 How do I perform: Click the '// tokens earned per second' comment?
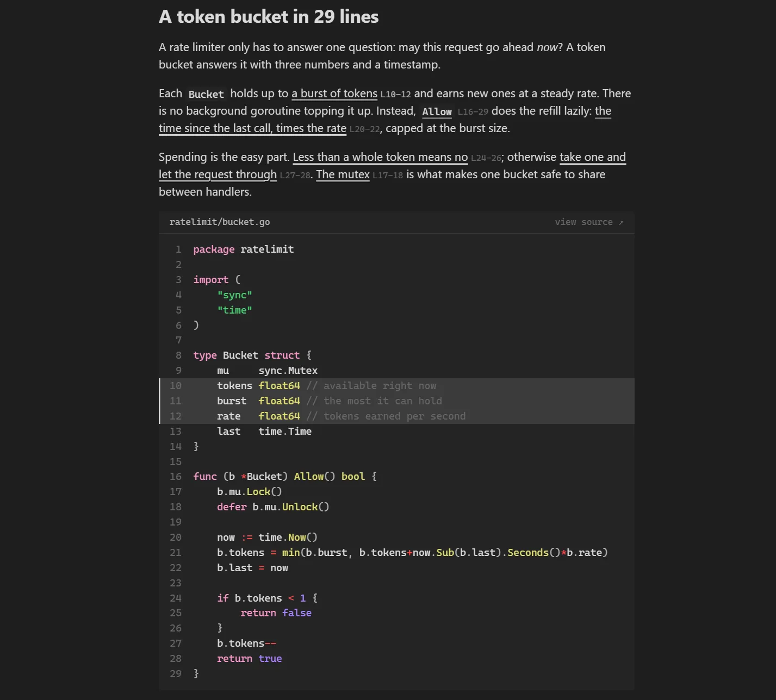[x=386, y=416]
